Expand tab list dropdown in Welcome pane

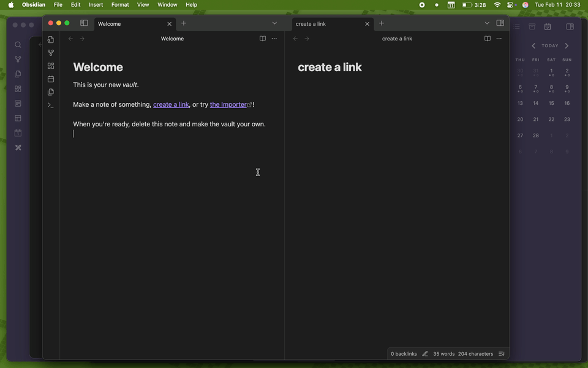[274, 23]
